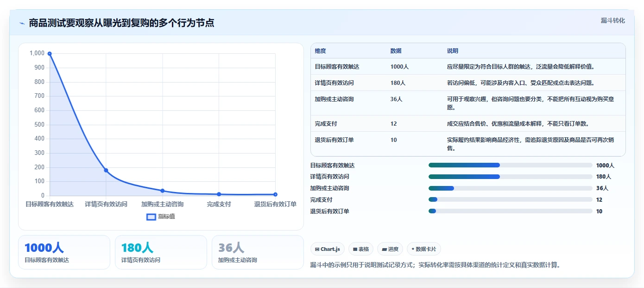Viewport: 644px width, 288px height.
Task: Select table cell 完成支付 in 维度 column
Action: pos(326,124)
